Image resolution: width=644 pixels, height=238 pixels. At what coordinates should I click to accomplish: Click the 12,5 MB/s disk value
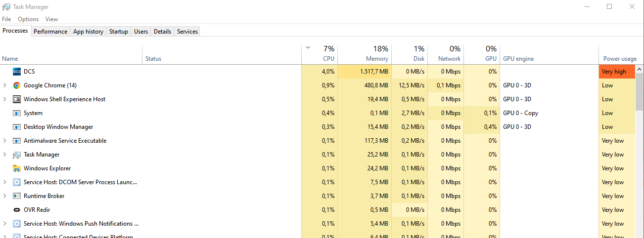(411, 85)
